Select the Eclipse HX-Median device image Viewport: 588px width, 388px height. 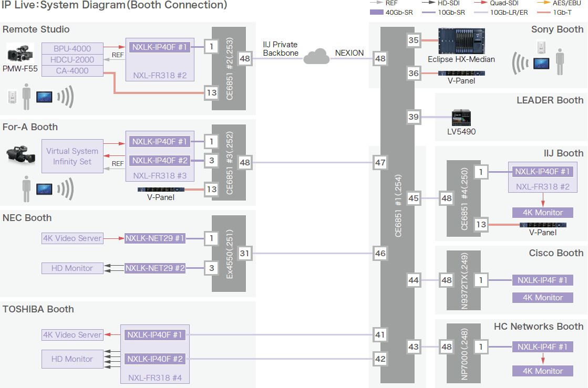461,41
